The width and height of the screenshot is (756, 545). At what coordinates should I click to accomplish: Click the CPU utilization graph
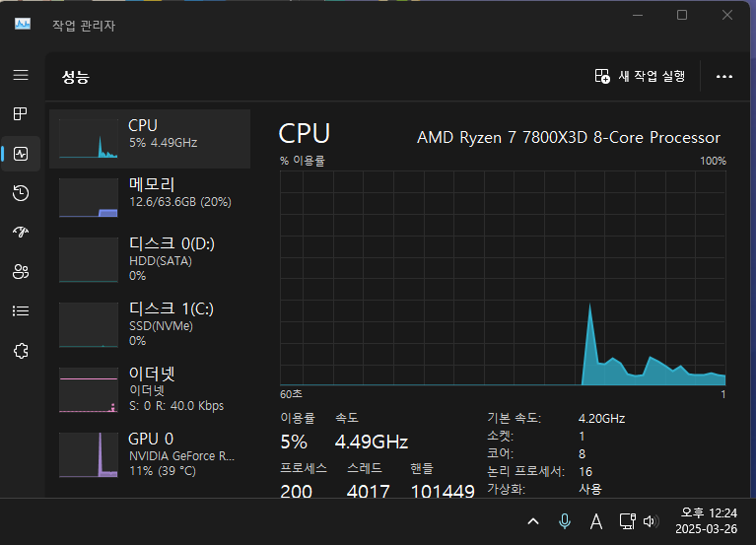503,276
